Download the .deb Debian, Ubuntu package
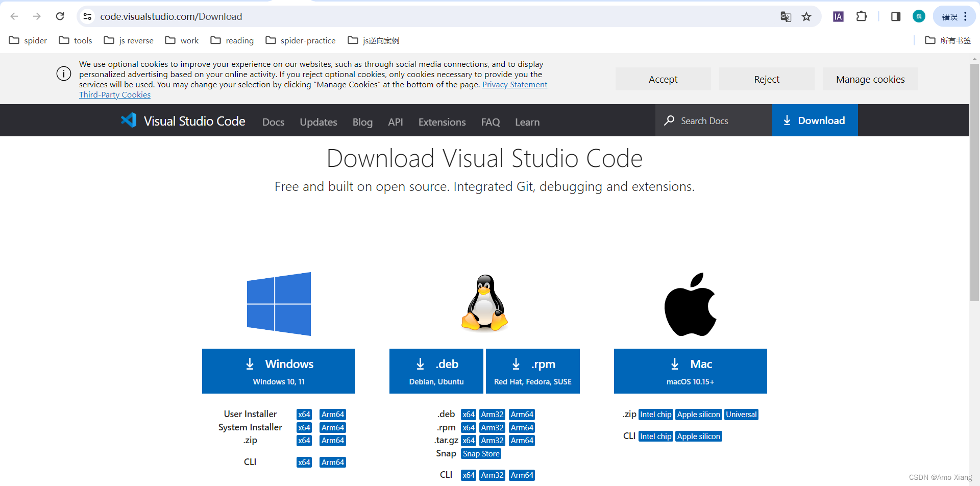This screenshot has height=486, width=980. pos(436,371)
